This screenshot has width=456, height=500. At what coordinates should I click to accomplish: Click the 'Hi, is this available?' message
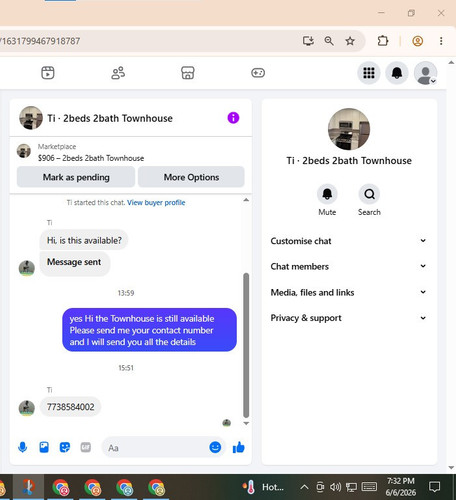point(84,240)
